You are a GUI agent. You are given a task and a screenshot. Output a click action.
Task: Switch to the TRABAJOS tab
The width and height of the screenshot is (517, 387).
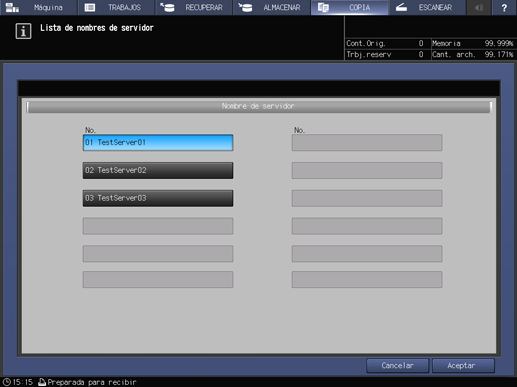click(116, 7)
